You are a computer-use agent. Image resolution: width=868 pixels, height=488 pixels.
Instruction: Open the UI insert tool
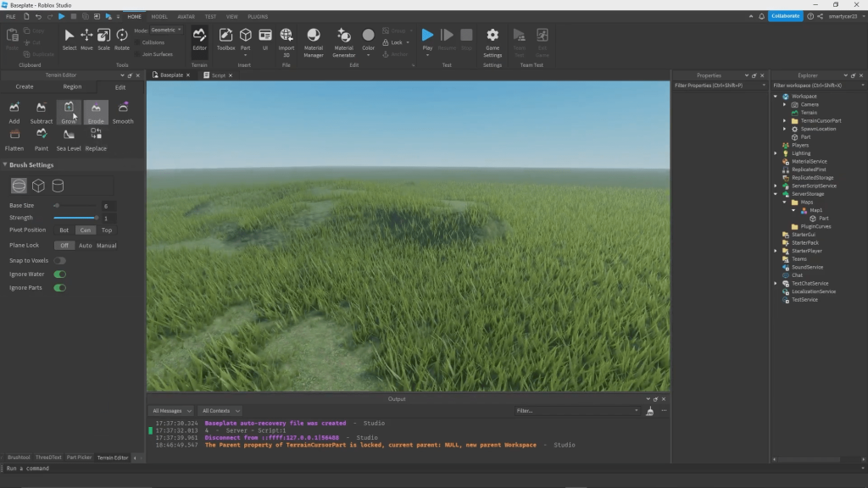265,40
